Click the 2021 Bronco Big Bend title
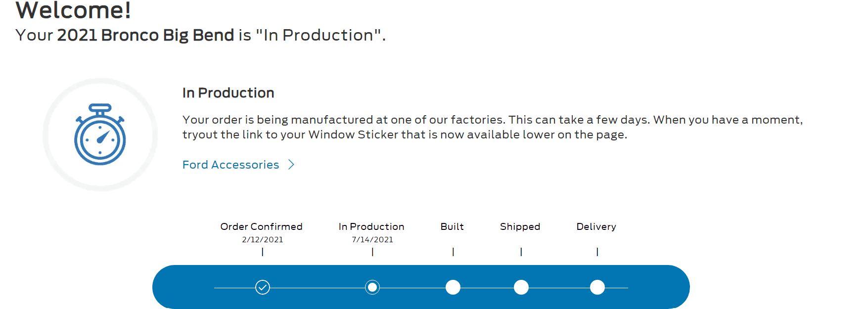Image resolution: width=868 pixels, height=309 pixels. click(145, 35)
